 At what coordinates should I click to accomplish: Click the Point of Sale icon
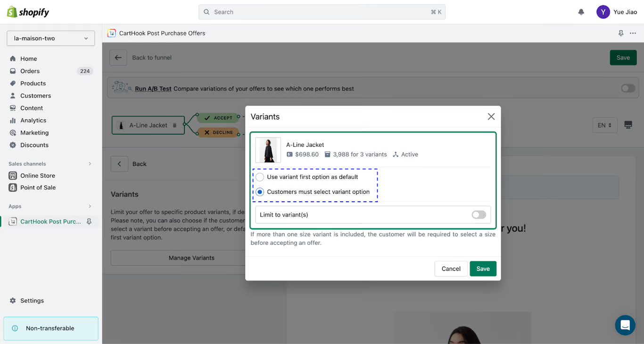13,188
